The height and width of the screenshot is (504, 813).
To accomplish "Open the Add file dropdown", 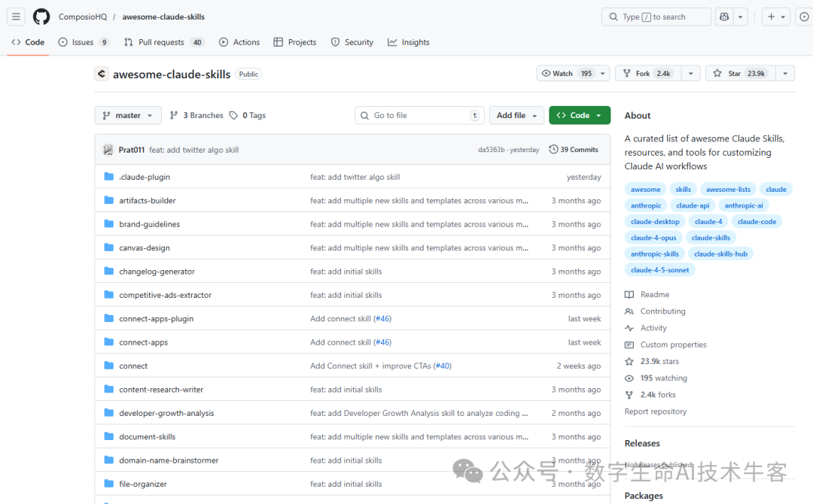I will click(516, 115).
